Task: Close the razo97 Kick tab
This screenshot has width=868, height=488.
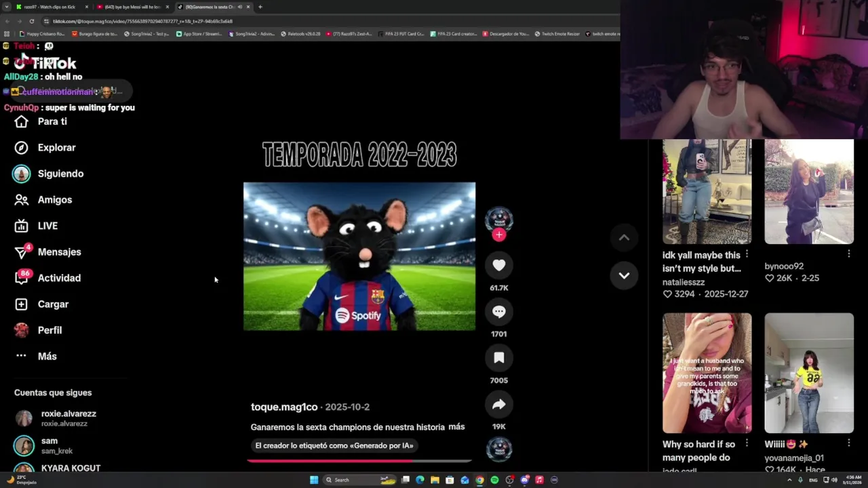Action: 86,7
